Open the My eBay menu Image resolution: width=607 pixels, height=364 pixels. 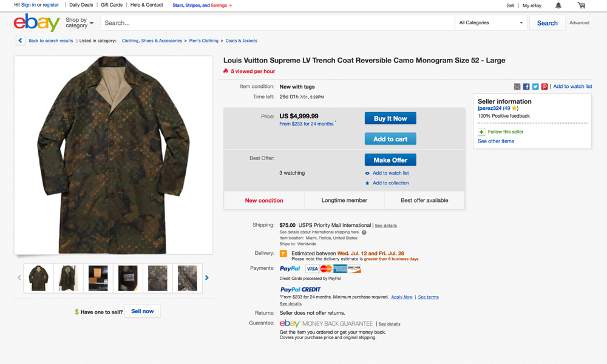point(532,5)
